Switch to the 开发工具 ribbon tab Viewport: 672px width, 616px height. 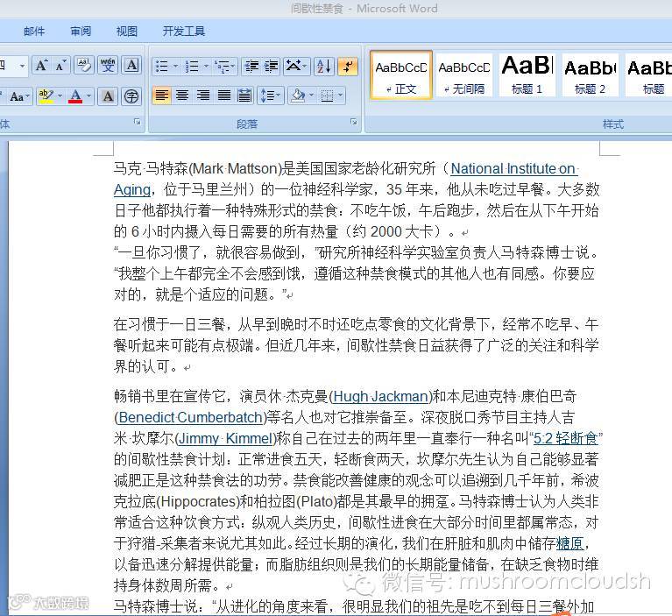point(183,32)
